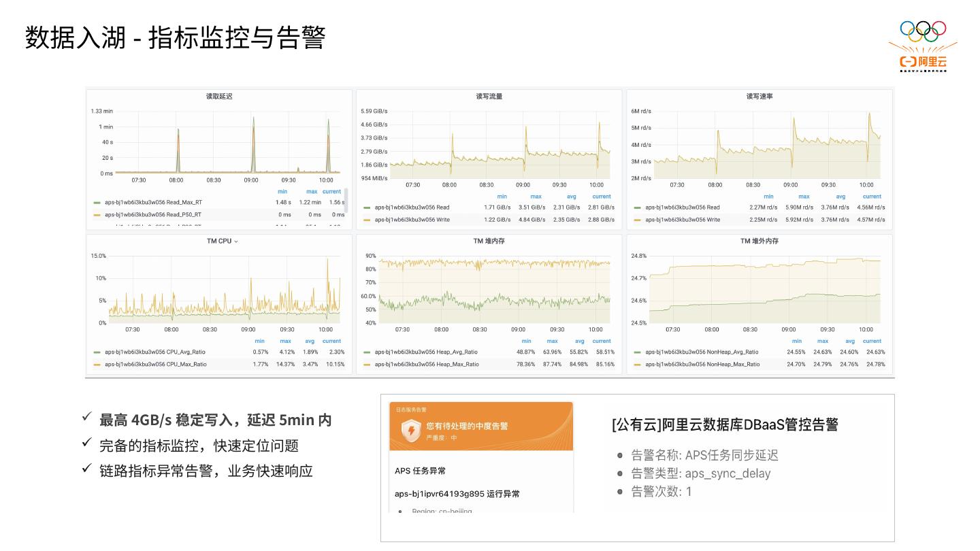The width and height of the screenshot is (980, 551).
Task: Click the bullet icon beside 告警类型 aps_sync_delay
Action: [x=620, y=473]
